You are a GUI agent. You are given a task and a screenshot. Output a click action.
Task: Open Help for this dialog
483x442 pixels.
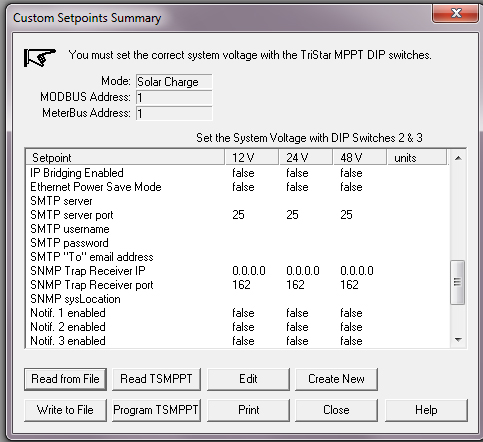pyautogui.click(x=426, y=410)
